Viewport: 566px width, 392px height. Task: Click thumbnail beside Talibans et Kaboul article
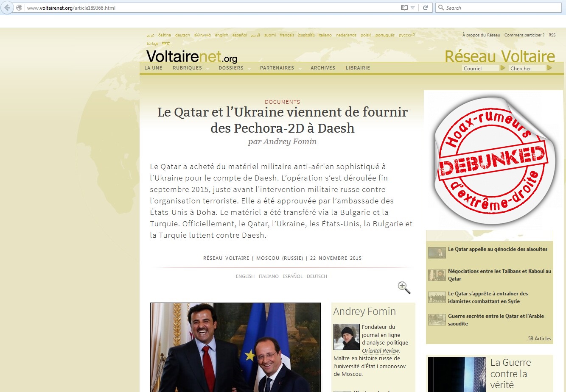coord(437,275)
